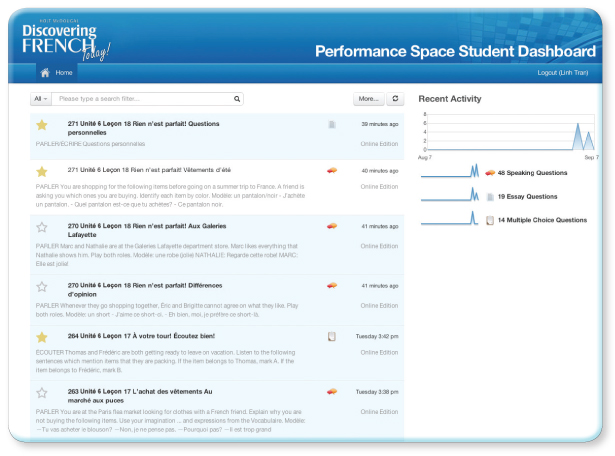Click the '40 minutes ago' timestamp

(x=380, y=171)
